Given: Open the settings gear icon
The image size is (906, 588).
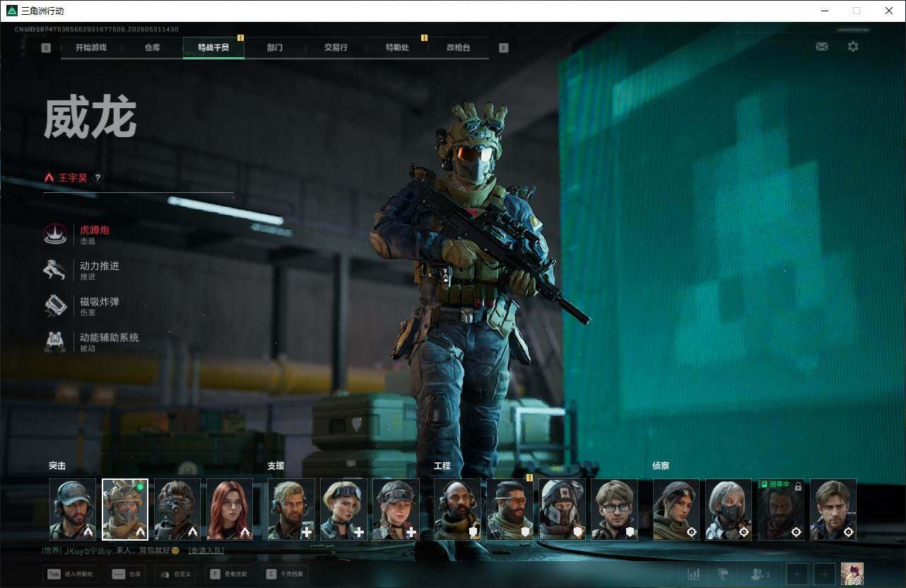Looking at the screenshot, I should tap(853, 47).
